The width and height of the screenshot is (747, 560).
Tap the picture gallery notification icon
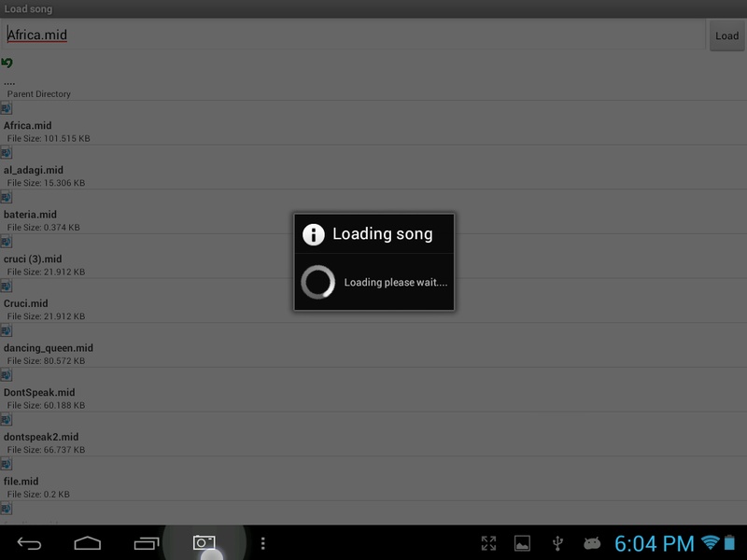522,543
